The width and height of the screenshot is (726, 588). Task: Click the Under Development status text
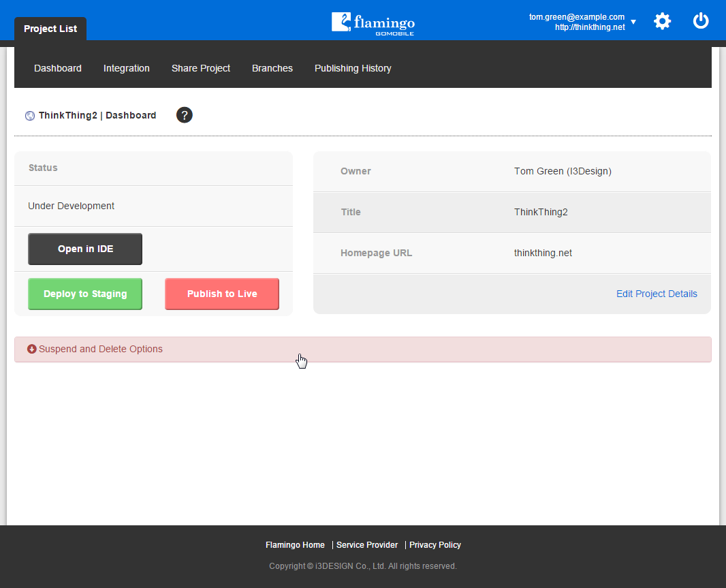[x=72, y=206]
